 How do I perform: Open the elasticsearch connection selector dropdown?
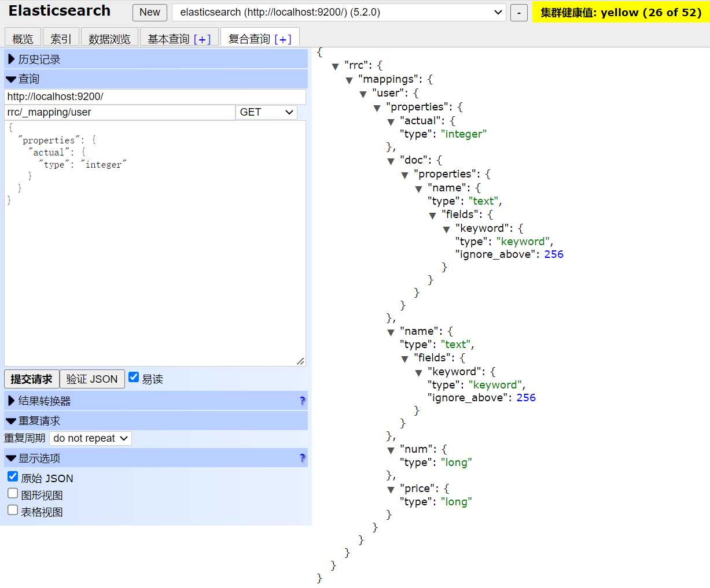(x=339, y=12)
